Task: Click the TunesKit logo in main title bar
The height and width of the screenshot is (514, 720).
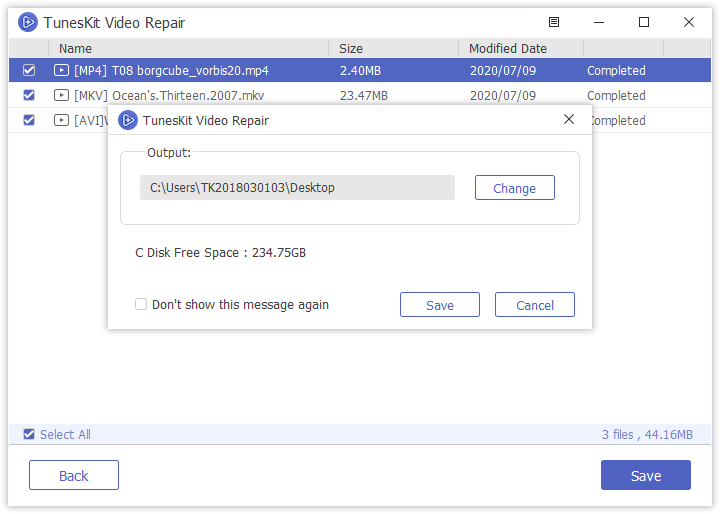Action: tap(28, 22)
